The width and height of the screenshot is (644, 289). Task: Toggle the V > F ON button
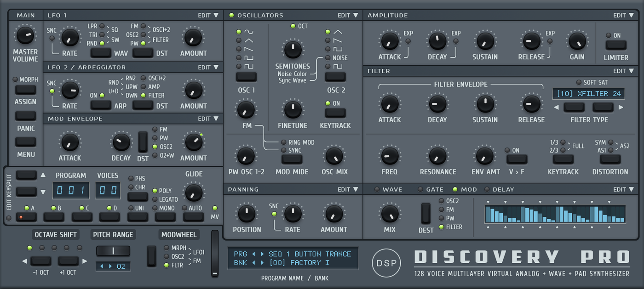(517, 159)
